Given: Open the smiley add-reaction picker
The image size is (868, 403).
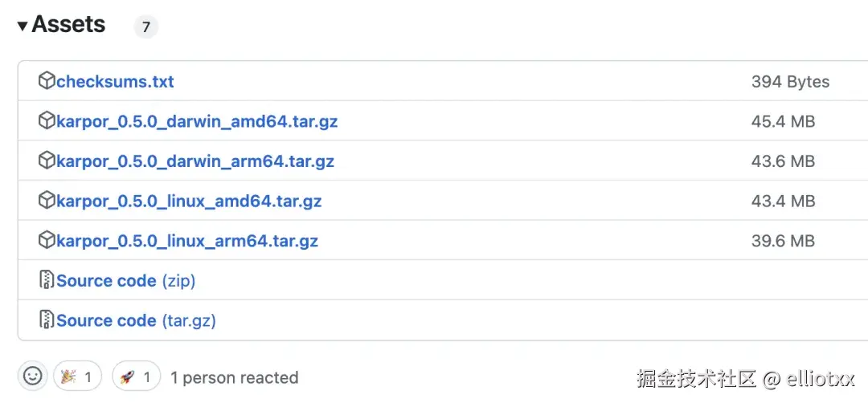Looking at the screenshot, I should coord(33,376).
